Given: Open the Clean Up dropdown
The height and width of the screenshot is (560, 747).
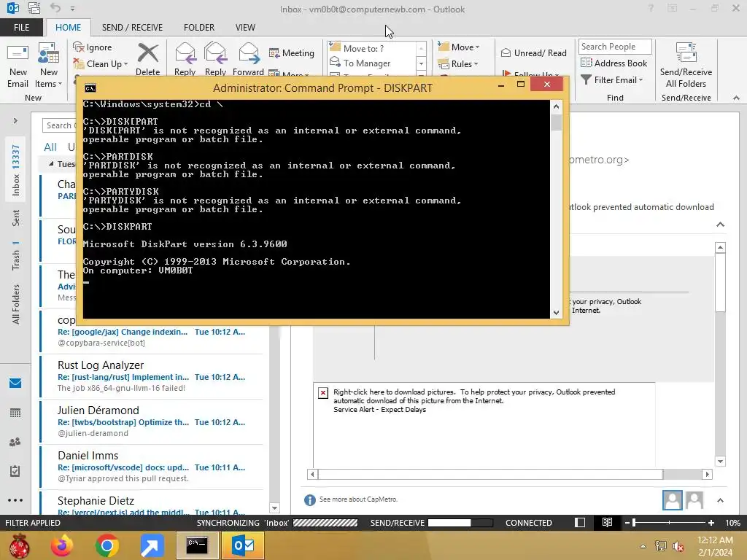Looking at the screenshot, I should coord(101,64).
